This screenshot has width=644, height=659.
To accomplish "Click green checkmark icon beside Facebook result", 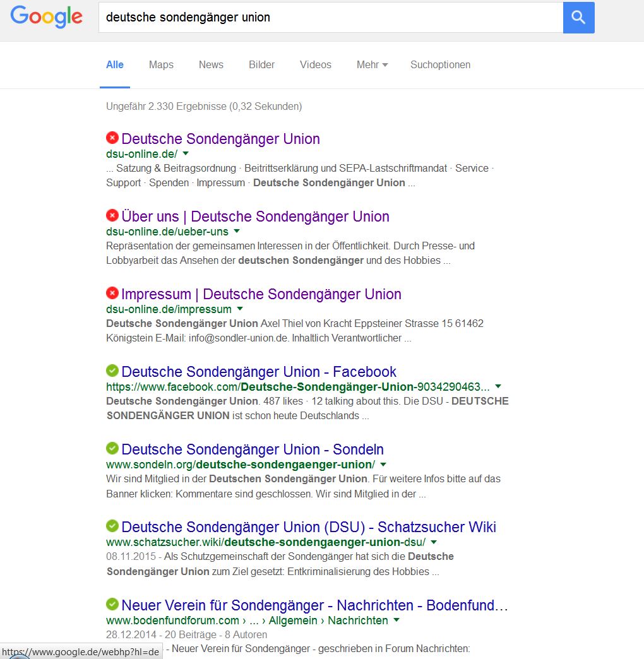I will 112,371.
